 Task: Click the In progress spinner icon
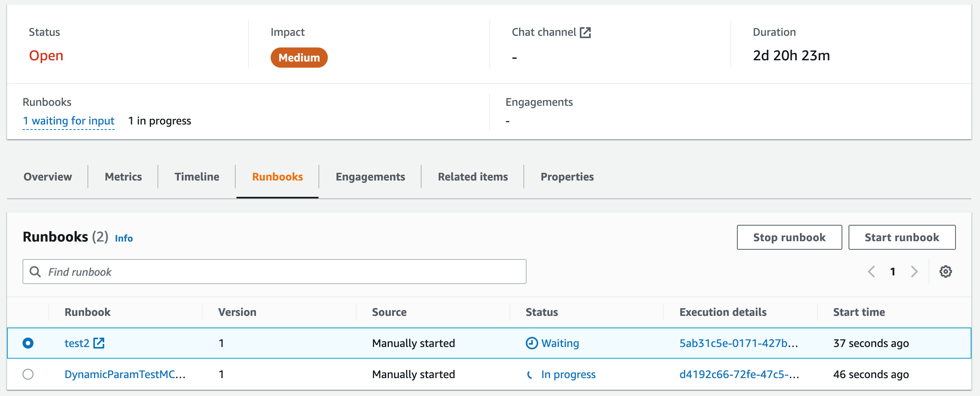pos(530,375)
